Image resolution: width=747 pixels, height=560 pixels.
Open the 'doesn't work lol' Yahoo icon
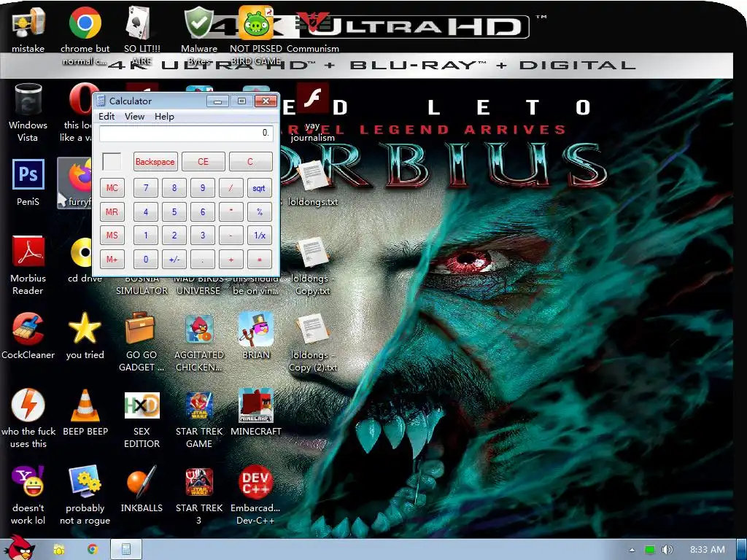pyautogui.click(x=28, y=496)
